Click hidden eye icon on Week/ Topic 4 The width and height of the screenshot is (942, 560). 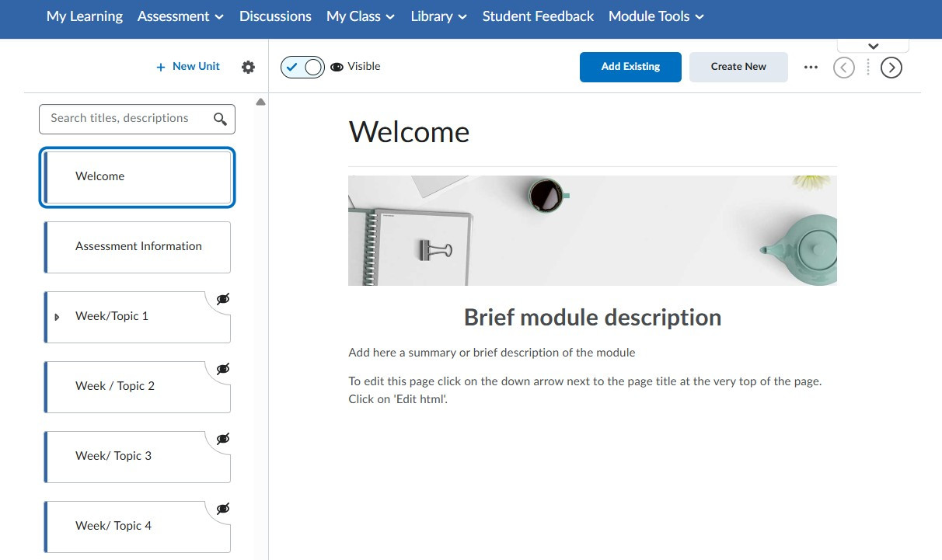coord(223,509)
